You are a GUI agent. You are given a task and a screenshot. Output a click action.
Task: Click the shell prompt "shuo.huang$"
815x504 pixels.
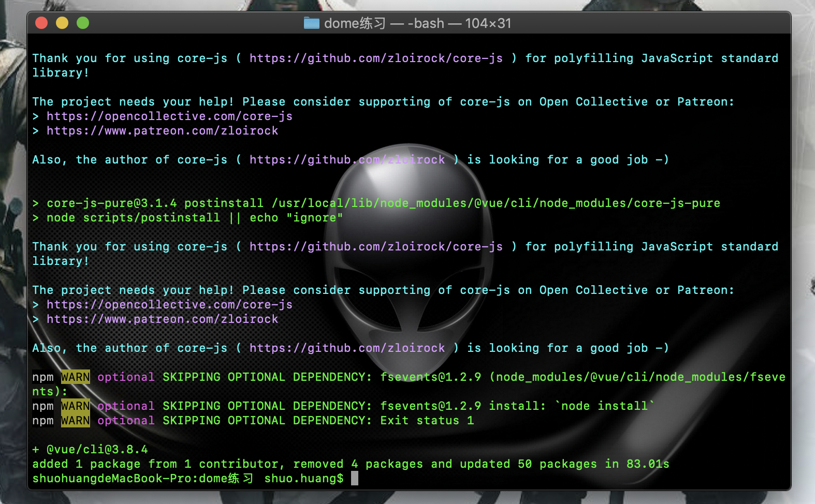click(304, 478)
